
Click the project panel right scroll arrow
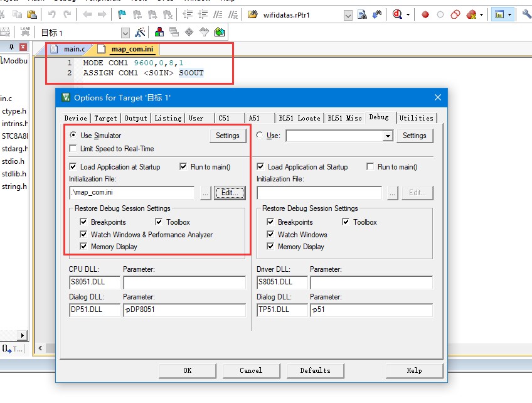point(22,335)
